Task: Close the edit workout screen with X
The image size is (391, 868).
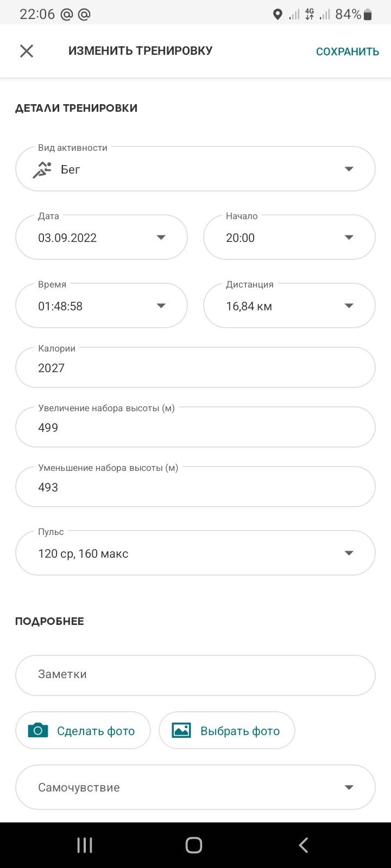Action: (27, 51)
